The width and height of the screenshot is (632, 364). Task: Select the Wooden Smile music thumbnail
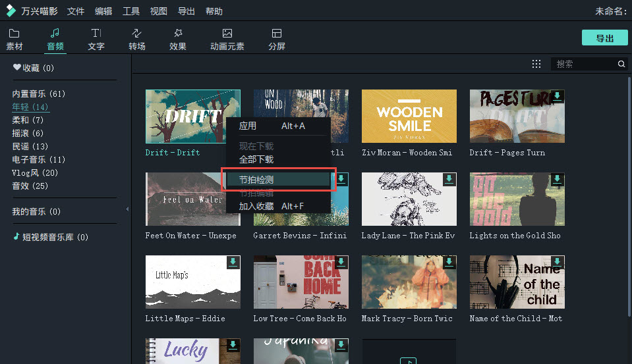[x=409, y=116]
